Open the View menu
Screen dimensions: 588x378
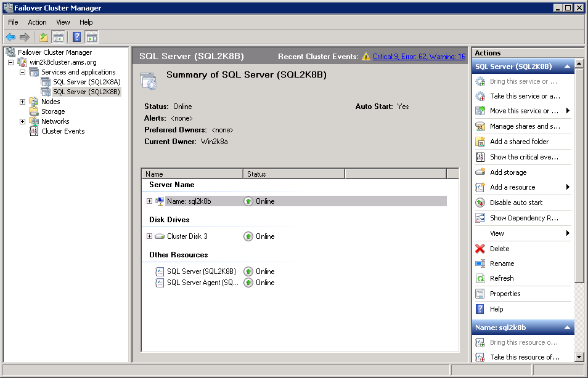click(63, 22)
